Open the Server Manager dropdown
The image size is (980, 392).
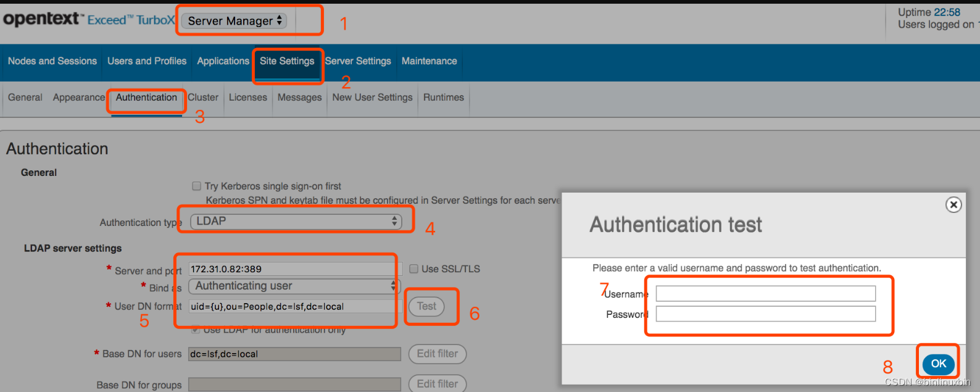coord(234,21)
